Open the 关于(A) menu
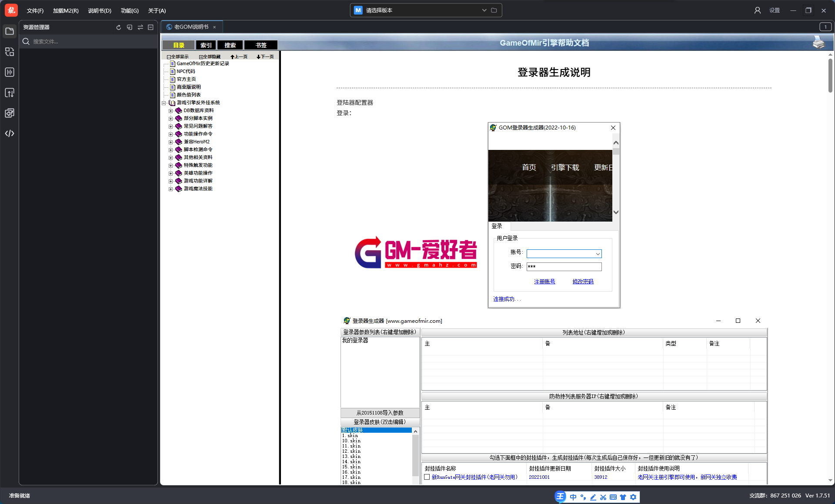The image size is (835, 504). [x=157, y=11]
